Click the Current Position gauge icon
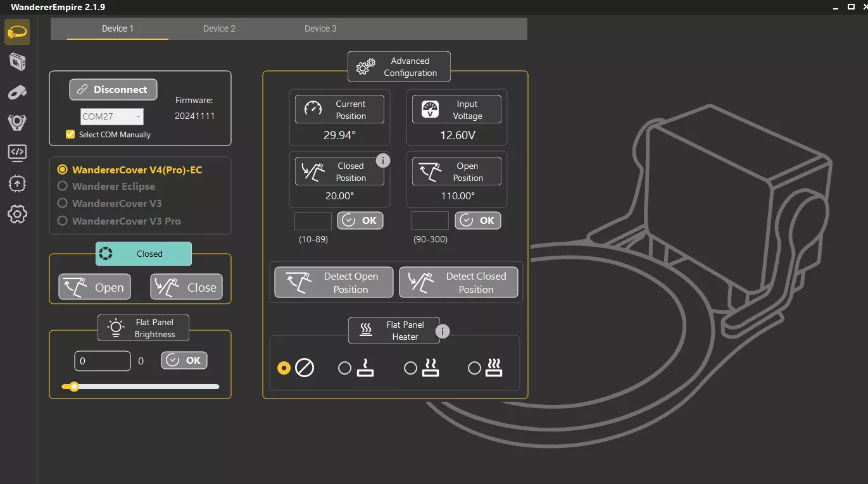 tap(313, 109)
